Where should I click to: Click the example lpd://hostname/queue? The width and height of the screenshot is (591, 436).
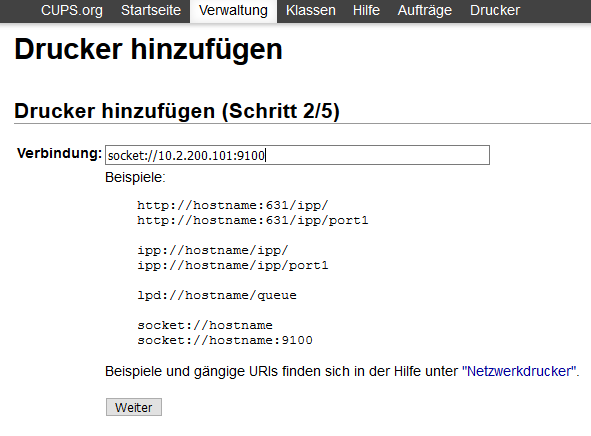tap(217, 295)
